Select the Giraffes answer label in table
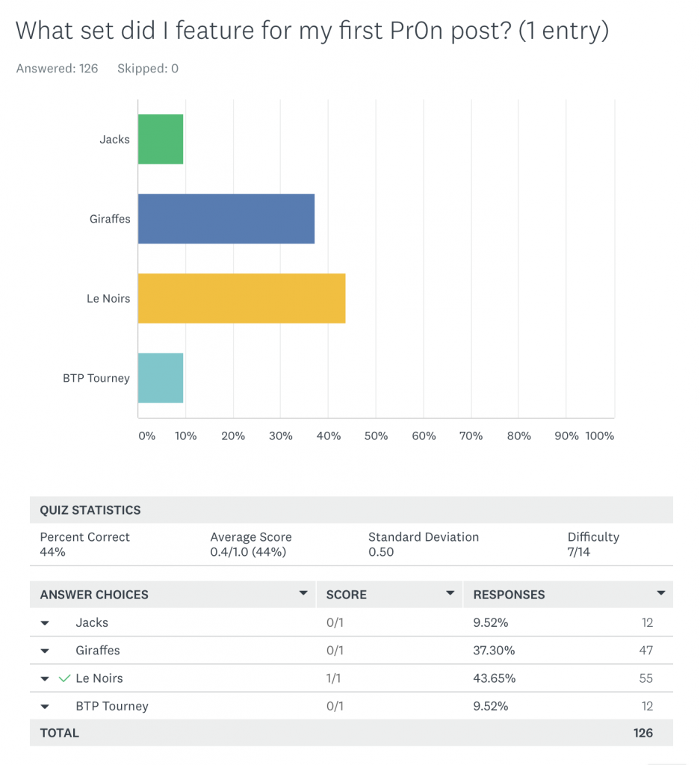This screenshot has height=765, width=700. [x=98, y=651]
